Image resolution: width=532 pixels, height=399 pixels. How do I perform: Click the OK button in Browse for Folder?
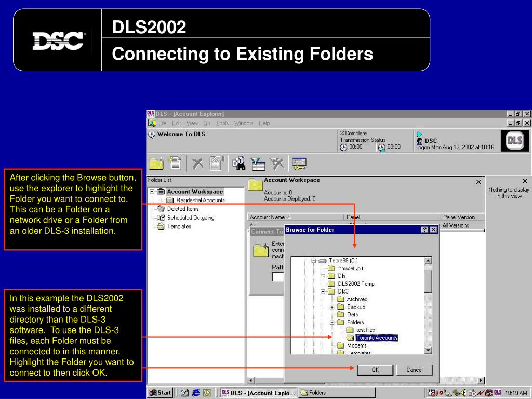[375, 370]
